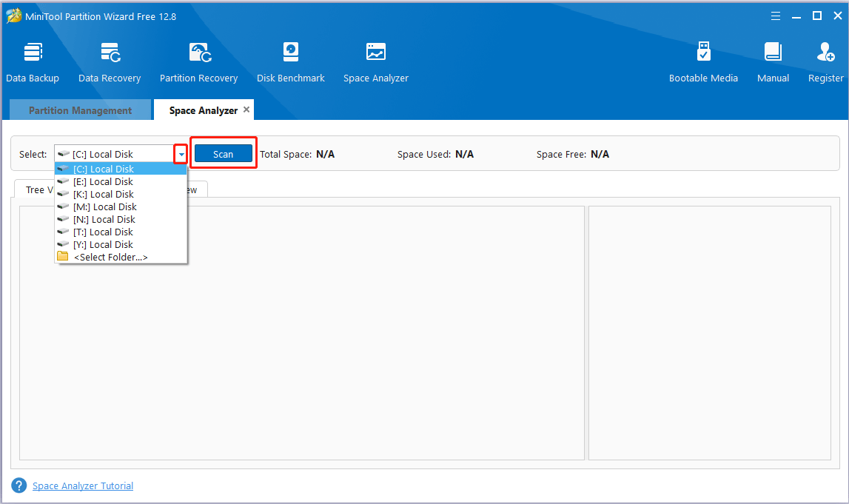The height and width of the screenshot is (504, 849).
Task: Open the Manual
Action: [x=773, y=62]
